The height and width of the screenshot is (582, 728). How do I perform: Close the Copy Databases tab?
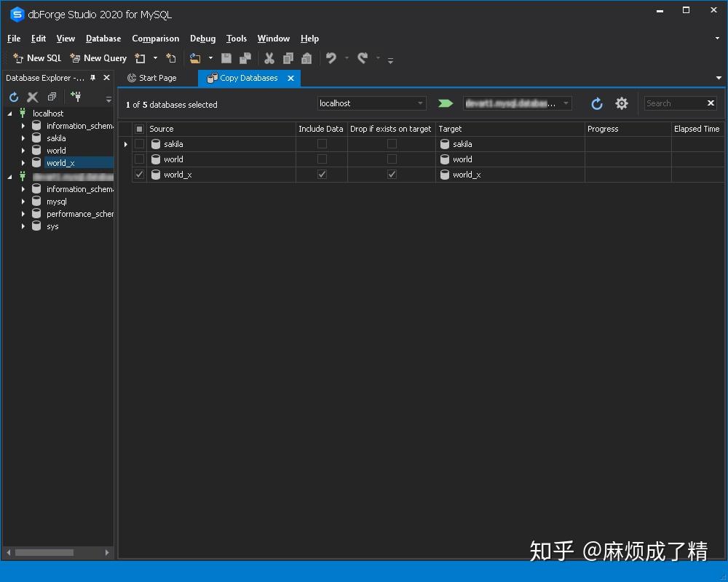pyautogui.click(x=290, y=78)
